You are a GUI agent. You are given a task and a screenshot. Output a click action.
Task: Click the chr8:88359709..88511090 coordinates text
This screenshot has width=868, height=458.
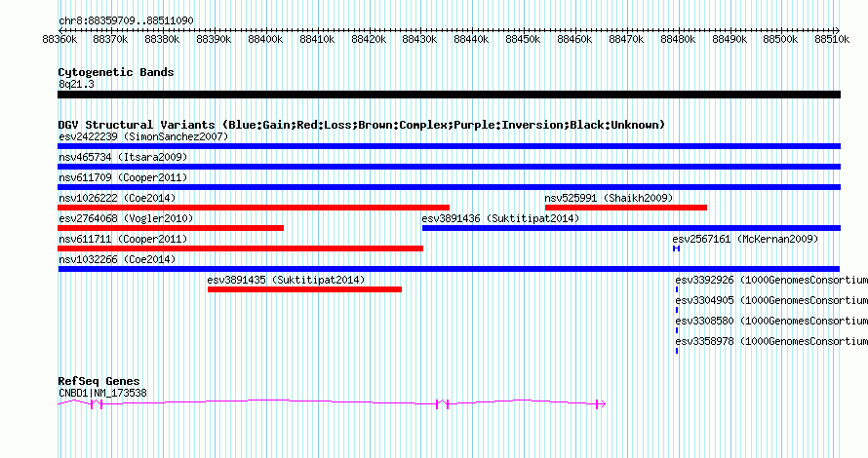pyautogui.click(x=126, y=21)
